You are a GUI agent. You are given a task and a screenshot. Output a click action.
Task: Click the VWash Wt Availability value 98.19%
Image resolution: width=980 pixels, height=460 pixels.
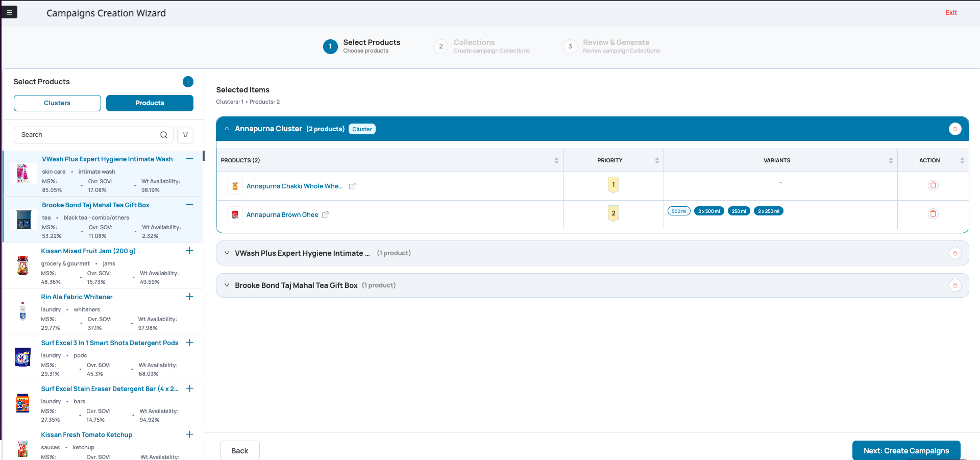151,190
